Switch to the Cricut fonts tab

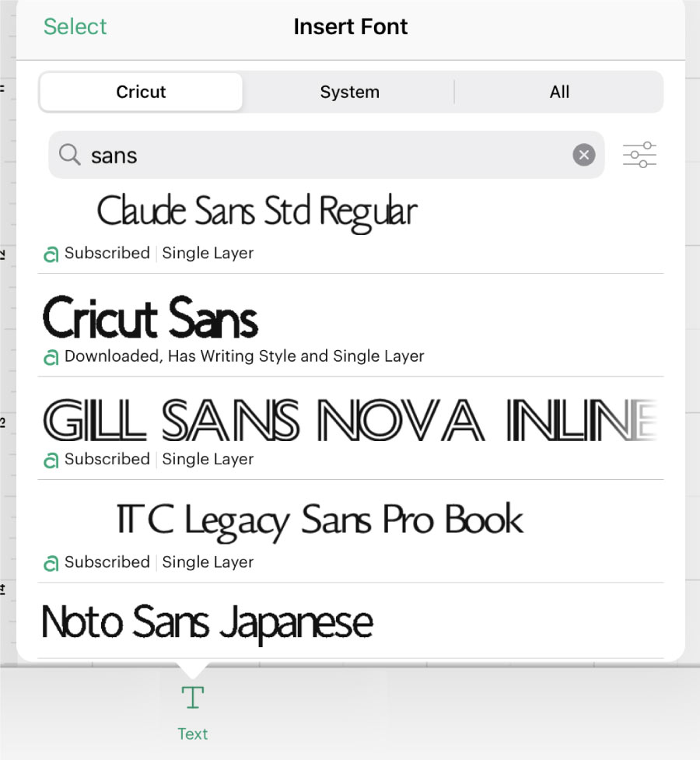141,92
